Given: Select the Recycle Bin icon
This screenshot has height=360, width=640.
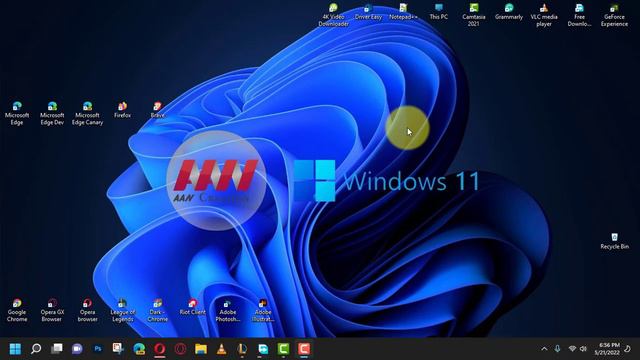Looking at the screenshot, I should pyautogui.click(x=614, y=241).
